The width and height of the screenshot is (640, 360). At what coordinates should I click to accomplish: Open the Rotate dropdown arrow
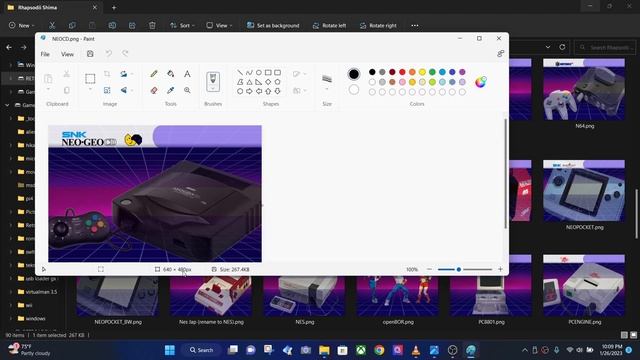coord(132,74)
